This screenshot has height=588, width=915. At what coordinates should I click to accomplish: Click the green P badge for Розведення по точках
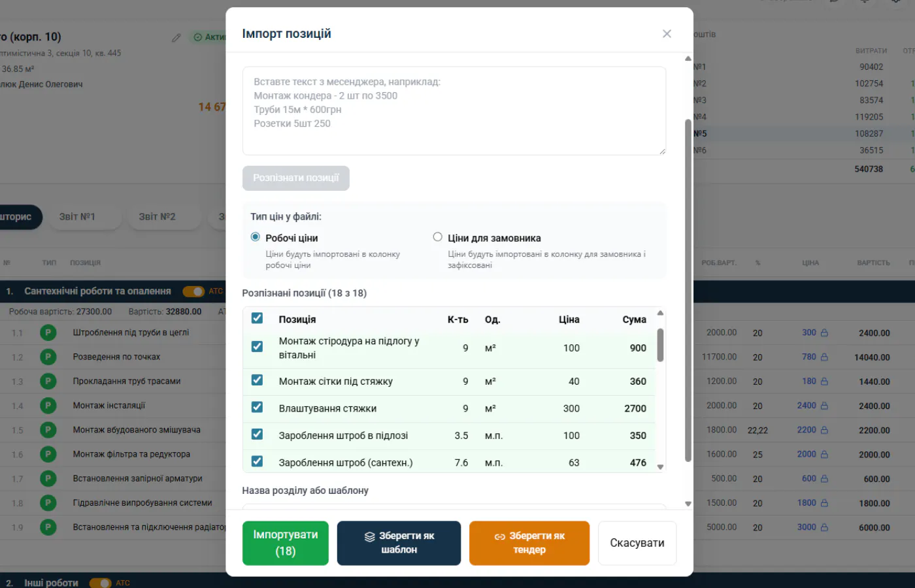click(x=48, y=357)
